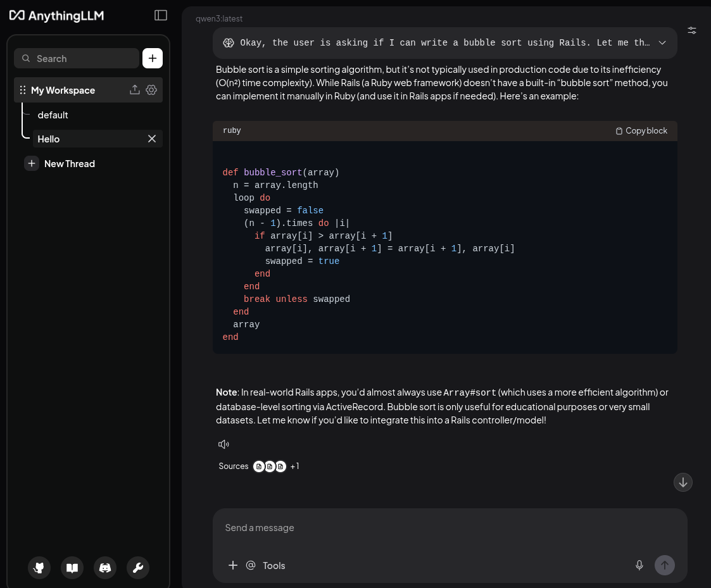Open documentation book icon
The height and width of the screenshot is (588, 711).
[72, 568]
